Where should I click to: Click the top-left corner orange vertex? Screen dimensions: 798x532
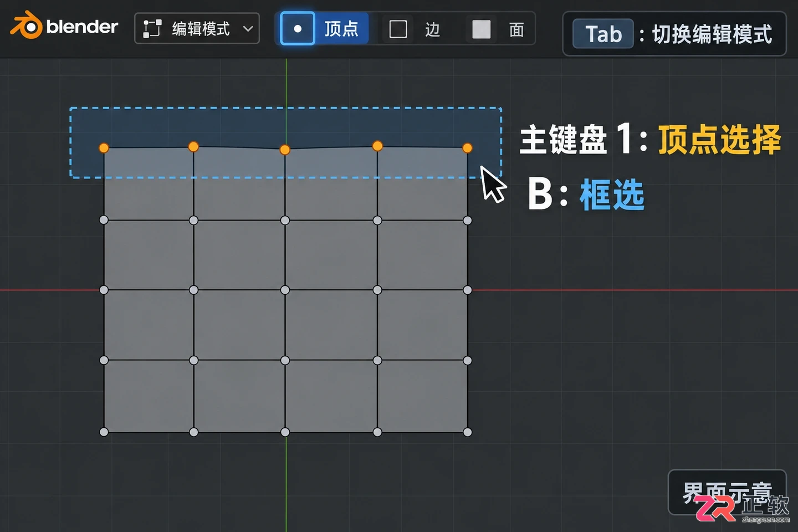(104, 148)
